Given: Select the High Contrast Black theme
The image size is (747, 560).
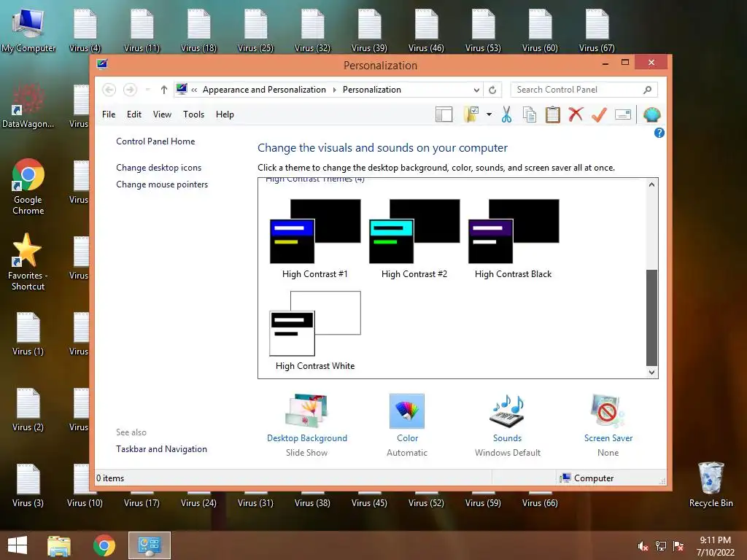Looking at the screenshot, I should pos(513,239).
